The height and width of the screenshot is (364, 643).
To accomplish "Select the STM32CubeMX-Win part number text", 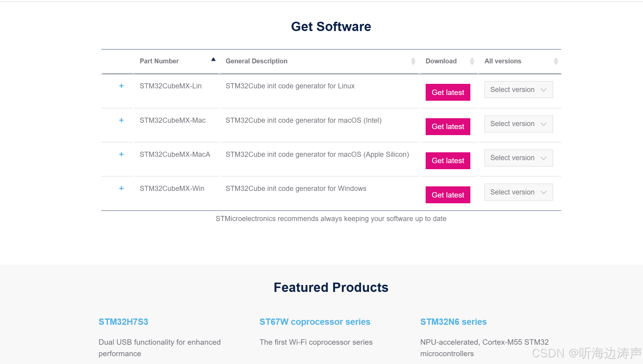I will click(x=172, y=188).
